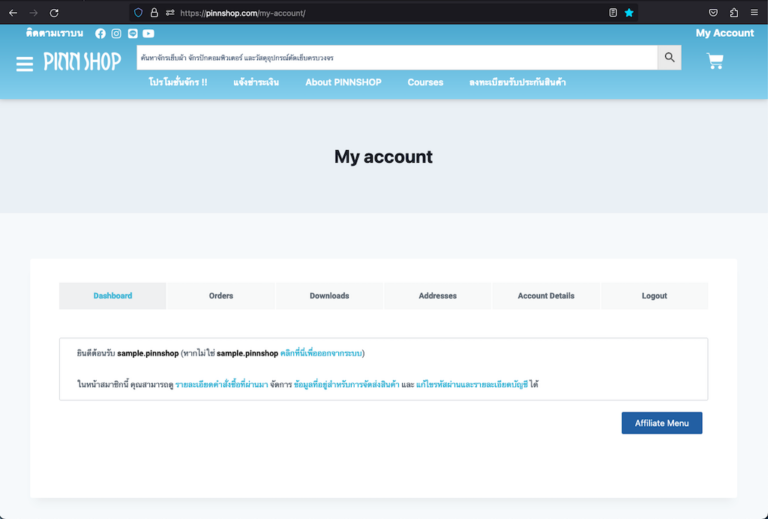This screenshot has width=768, height=519.
Task: Click the search magnifier button
Action: pyautogui.click(x=669, y=58)
